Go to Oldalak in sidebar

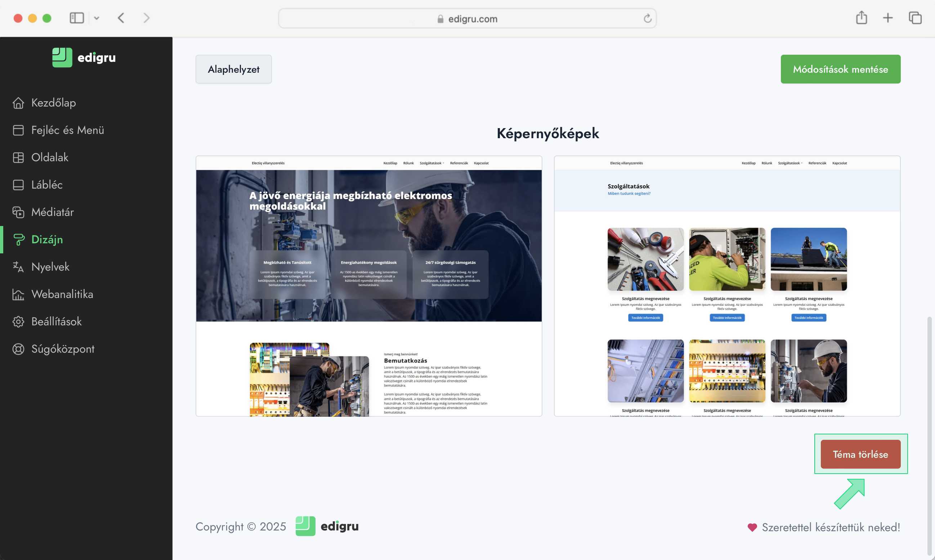pos(50,157)
